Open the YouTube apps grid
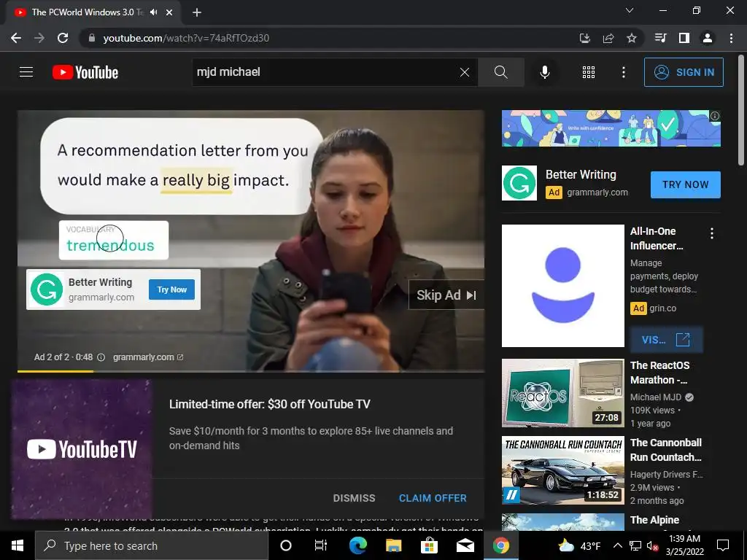This screenshot has height=560, width=747. [589, 72]
